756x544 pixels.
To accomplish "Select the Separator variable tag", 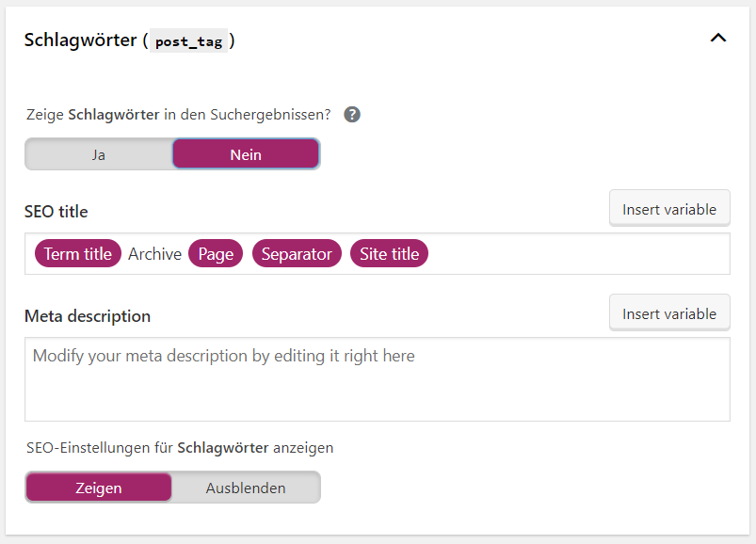I will [x=297, y=253].
